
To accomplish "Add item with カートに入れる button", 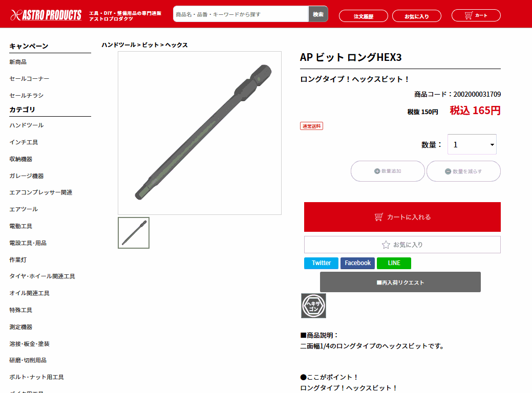I will point(402,217).
